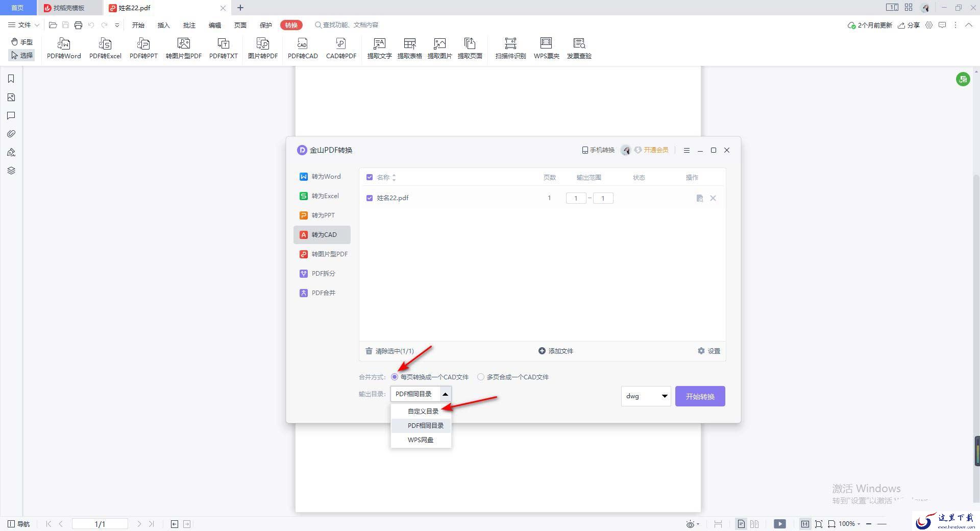
Task: Uncheck the 姓名22.pdf file checkbox
Action: tap(370, 198)
